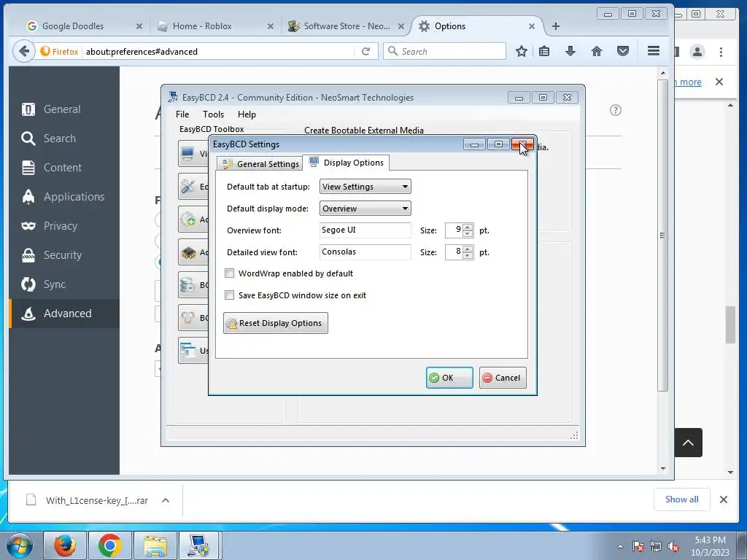This screenshot has height=560, width=747.
Task: Open the Default display mode dropdown
Action: [365, 209]
